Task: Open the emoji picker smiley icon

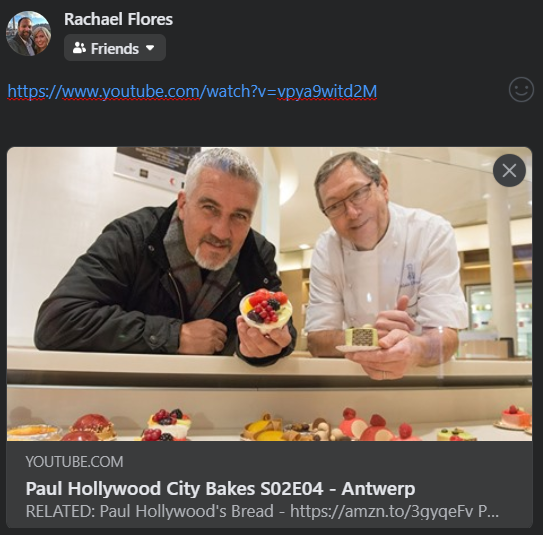Action: [x=521, y=90]
